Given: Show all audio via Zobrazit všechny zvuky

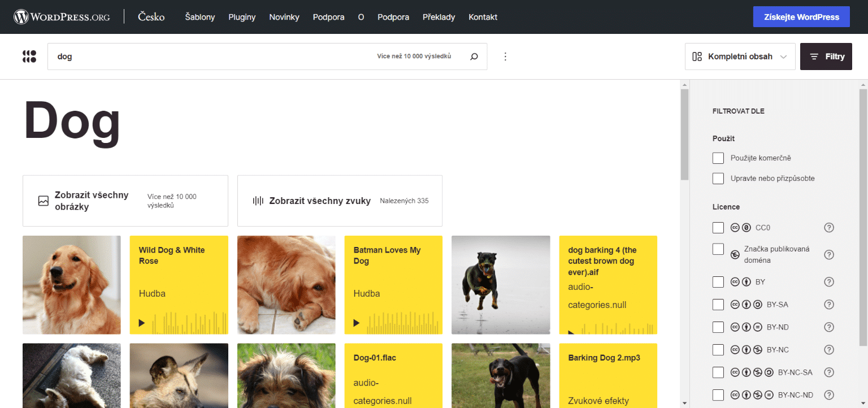Looking at the screenshot, I should pyautogui.click(x=340, y=201).
